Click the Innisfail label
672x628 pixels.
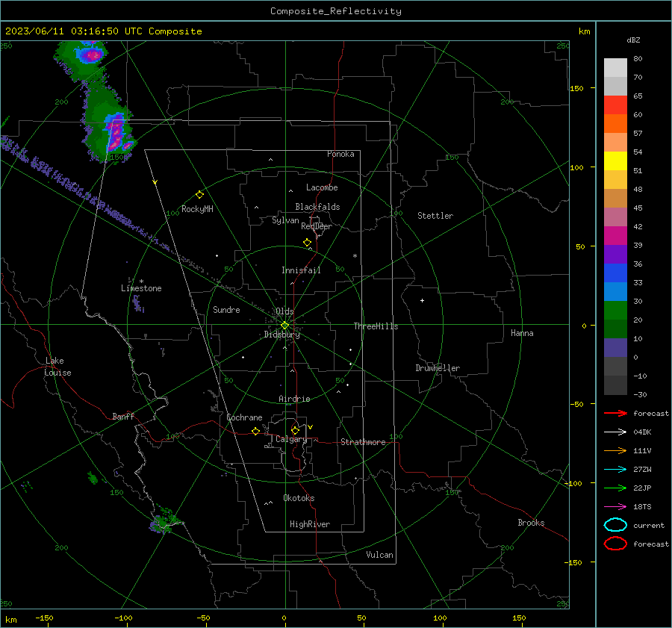point(301,270)
